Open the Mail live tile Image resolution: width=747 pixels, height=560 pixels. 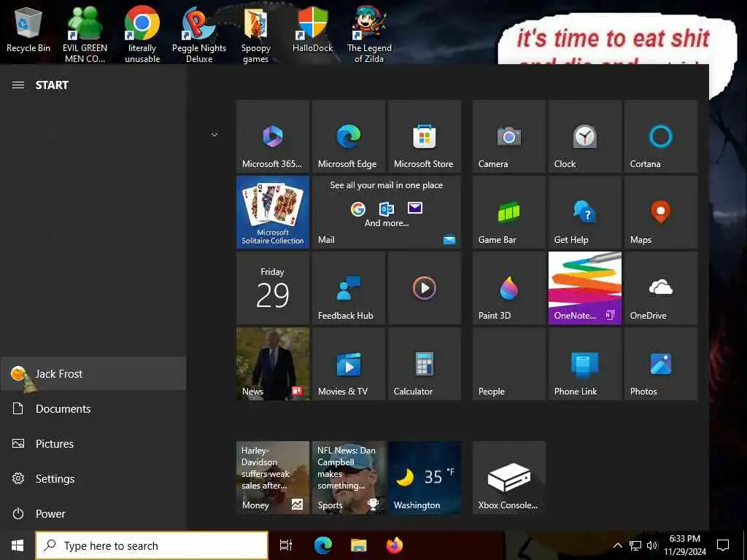point(387,212)
